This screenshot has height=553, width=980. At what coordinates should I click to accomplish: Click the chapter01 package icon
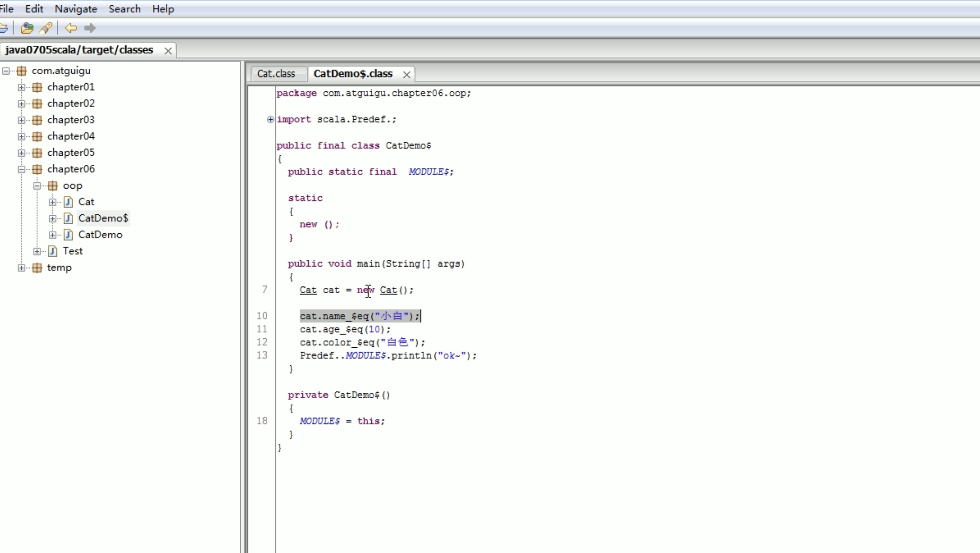coord(37,87)
